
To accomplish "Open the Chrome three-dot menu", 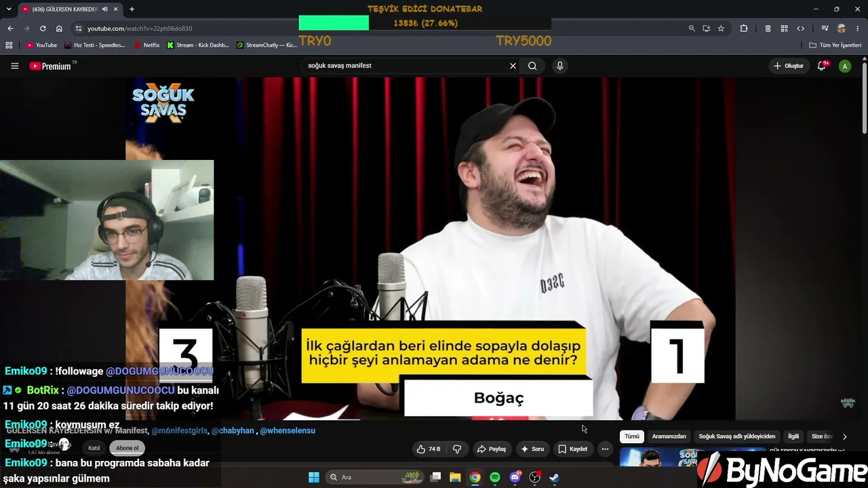I will click(x=858, y=28).
